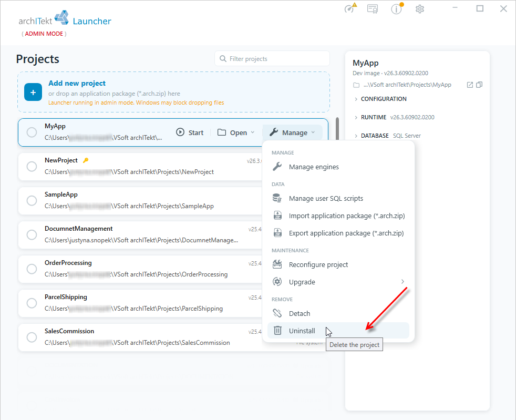Select the NewProject radio button

click(x=32, y=166)
